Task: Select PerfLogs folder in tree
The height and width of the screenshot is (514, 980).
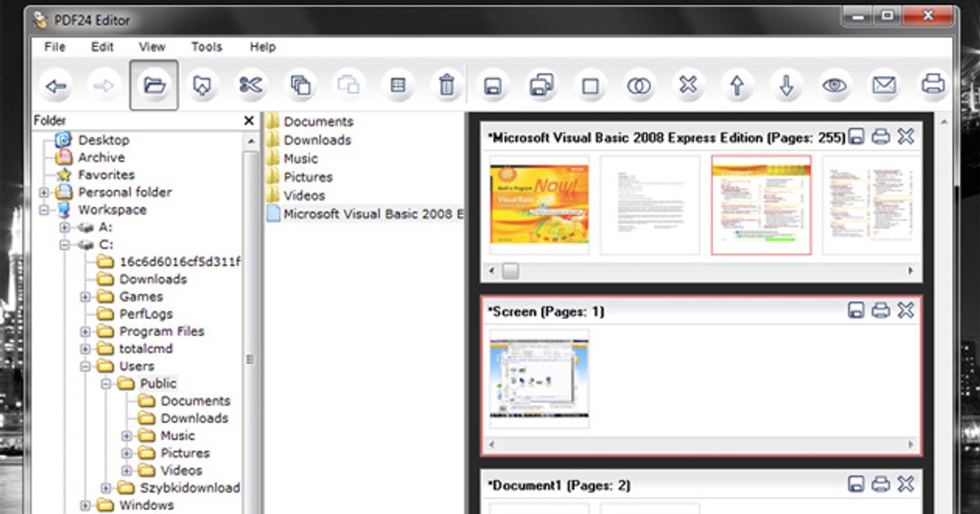Action: click(145, 314)
